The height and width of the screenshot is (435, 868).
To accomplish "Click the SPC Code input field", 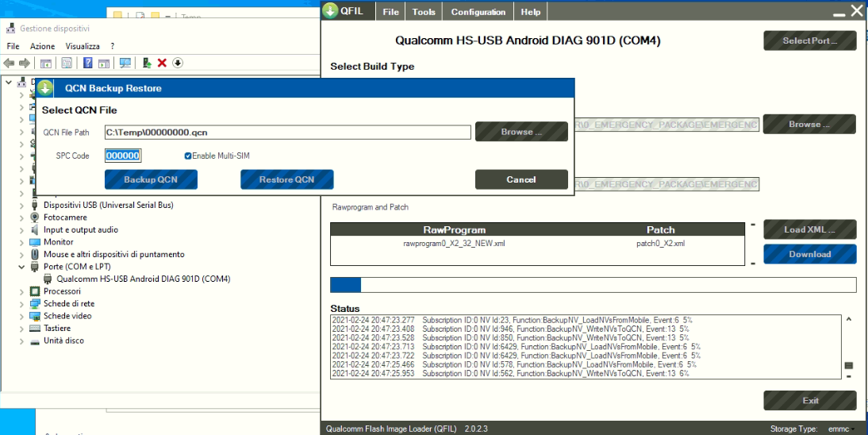I will [123, 156].
